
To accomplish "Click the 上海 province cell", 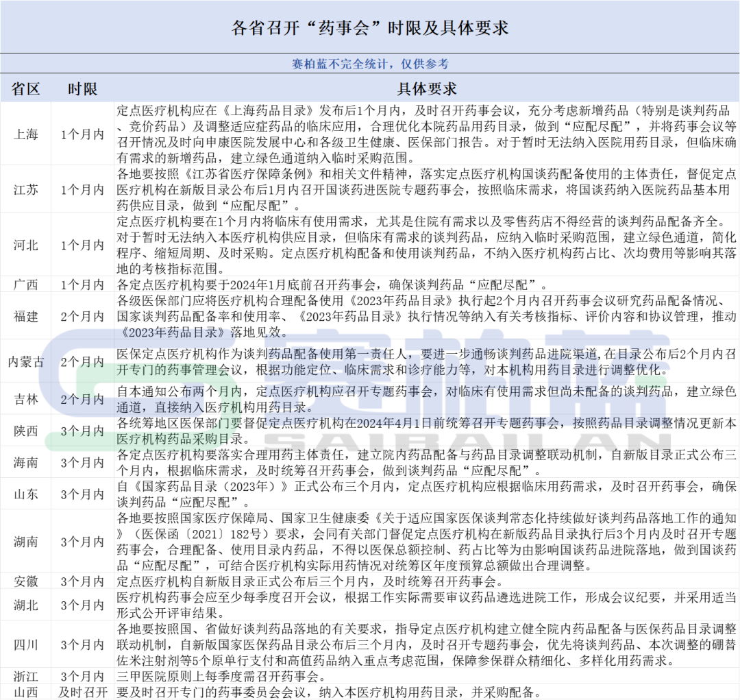I will (26, 134).
